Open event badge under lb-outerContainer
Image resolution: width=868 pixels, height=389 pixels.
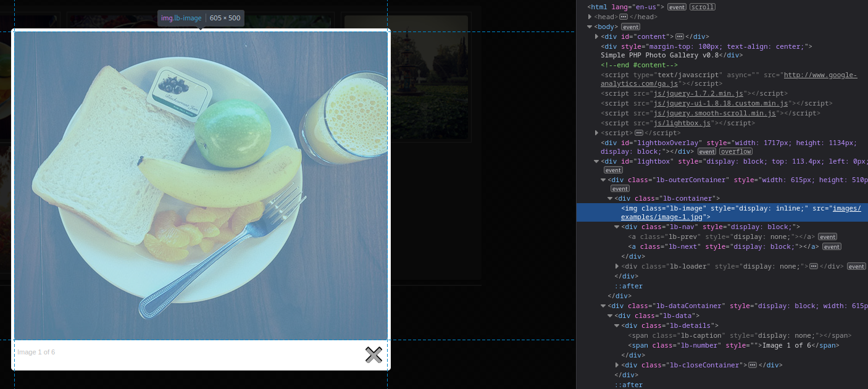620,188
